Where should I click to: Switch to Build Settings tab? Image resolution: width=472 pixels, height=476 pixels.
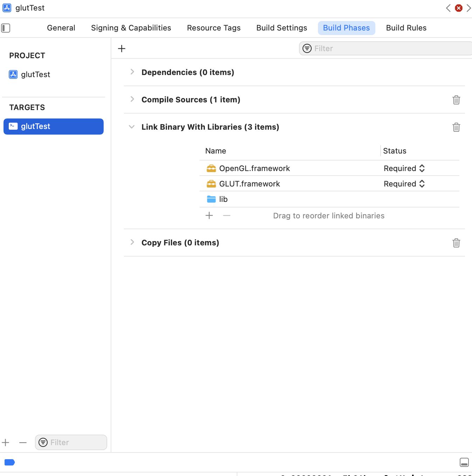282,28
